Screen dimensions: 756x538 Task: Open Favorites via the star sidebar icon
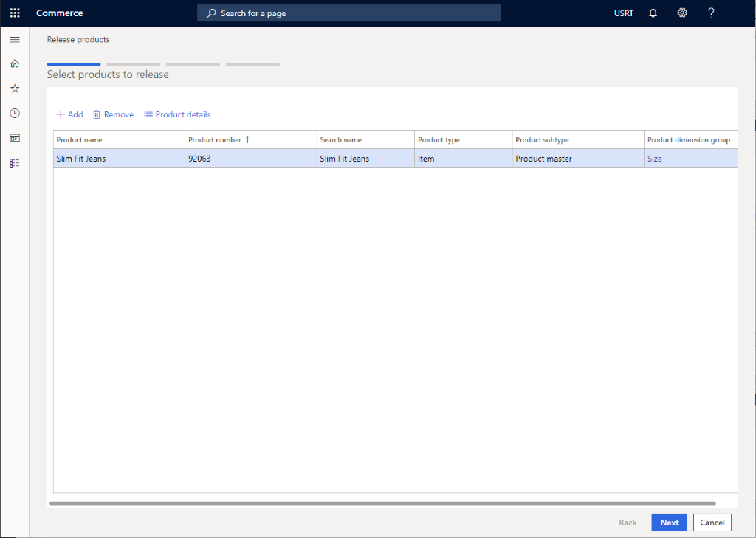14,88
